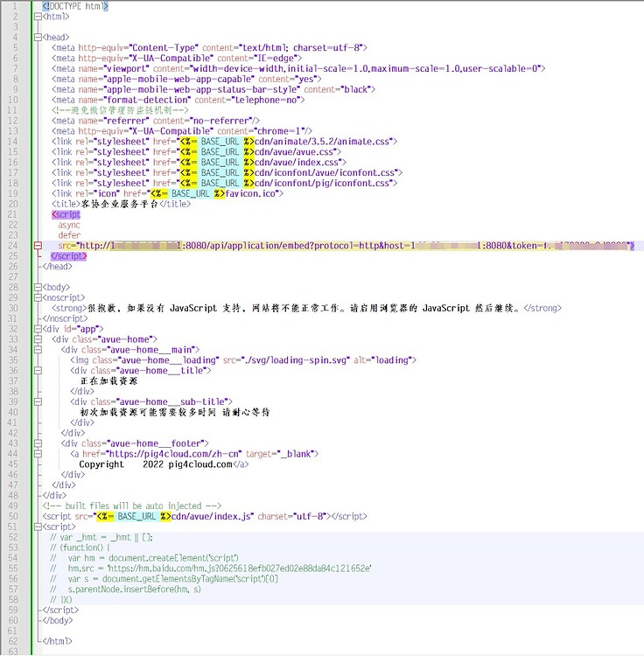The width and height of the screenshot is (644, 656).
Task: Click the favicon.ico link line
Action: [x=167, y=193]
